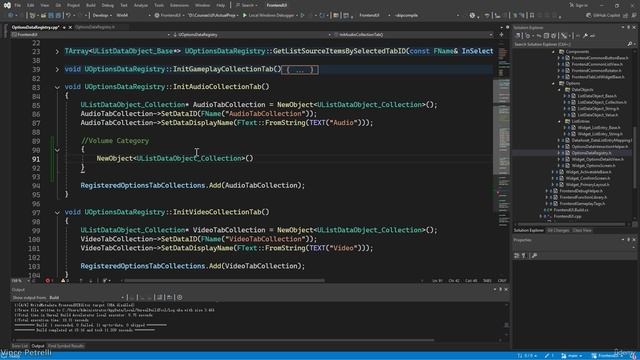Viewport: 640px width, 360px height.
Task: Collapse the DataObjects folder in Solution Explorer
Action: point(560,90)
